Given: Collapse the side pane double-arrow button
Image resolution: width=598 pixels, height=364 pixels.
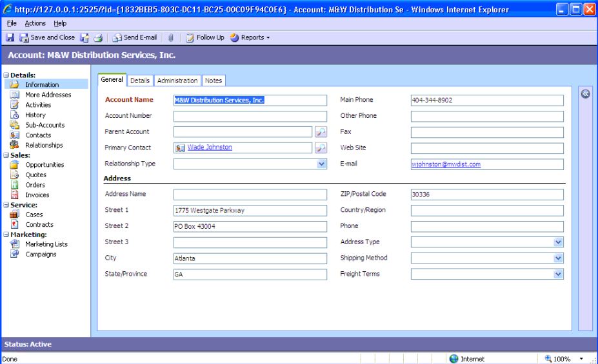Looking at the screenshot, I should tap(585, 93).
